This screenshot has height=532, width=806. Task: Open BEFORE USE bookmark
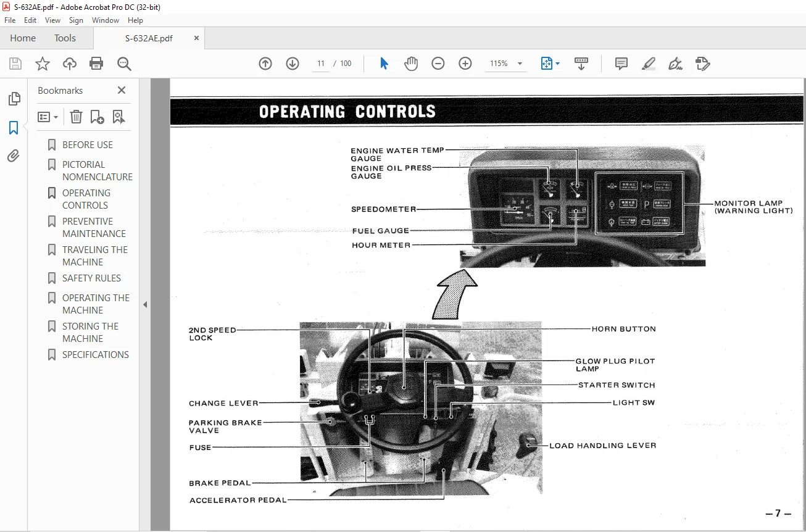88,144
